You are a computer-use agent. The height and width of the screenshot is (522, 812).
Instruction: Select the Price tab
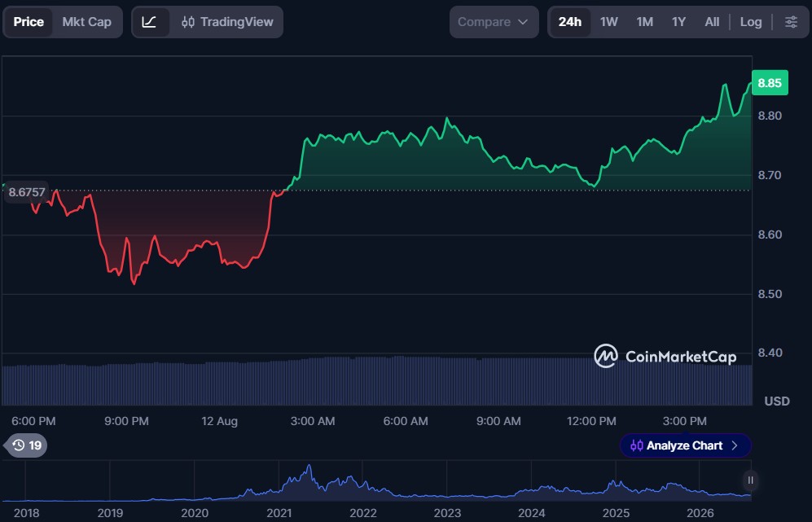click(29, 22)
